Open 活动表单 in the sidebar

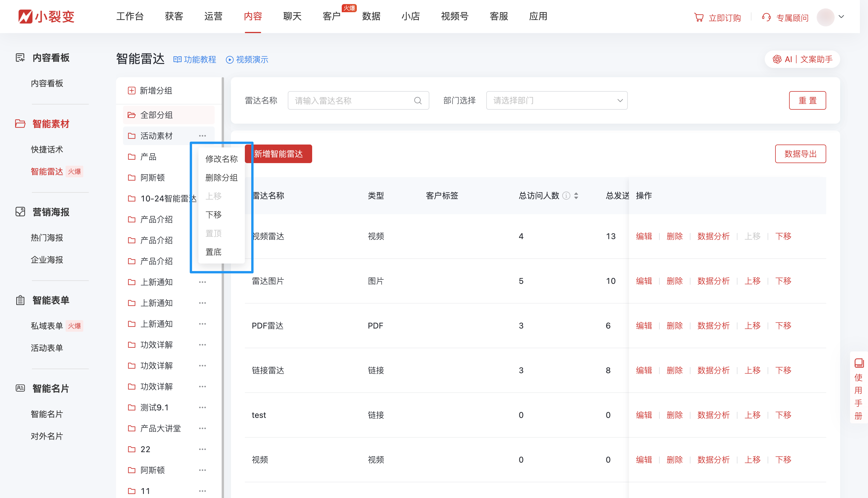(47, 348)
